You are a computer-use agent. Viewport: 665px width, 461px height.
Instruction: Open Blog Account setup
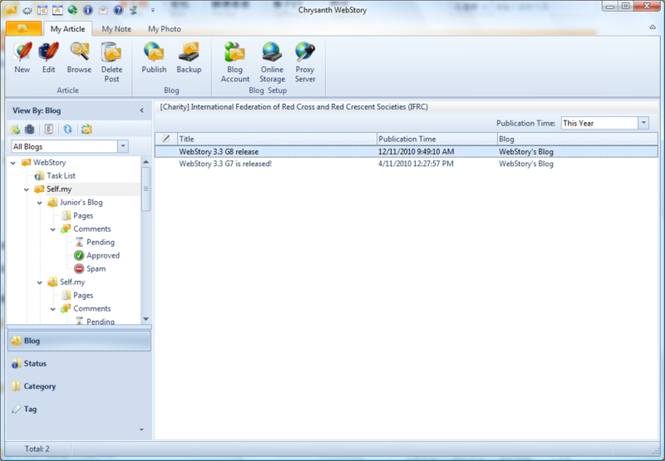pyautogui.click(x=235, y=62)
